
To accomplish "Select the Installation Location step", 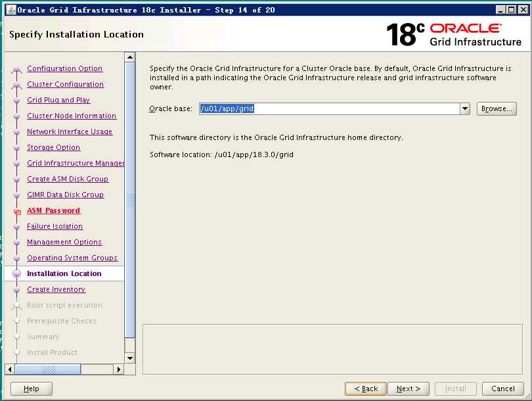I will [x=64, y=273].
